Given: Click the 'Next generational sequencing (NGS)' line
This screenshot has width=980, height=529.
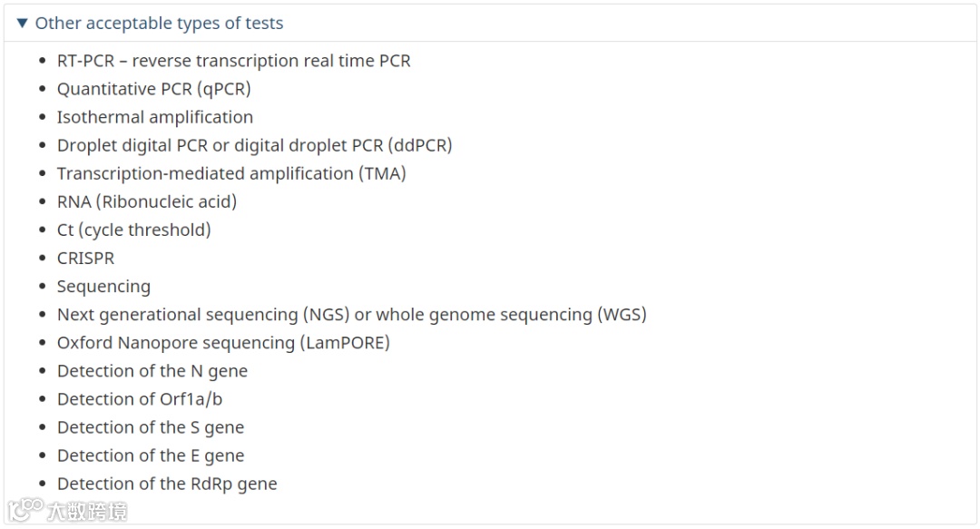Looking at the screenshot, I should [351, 315].
